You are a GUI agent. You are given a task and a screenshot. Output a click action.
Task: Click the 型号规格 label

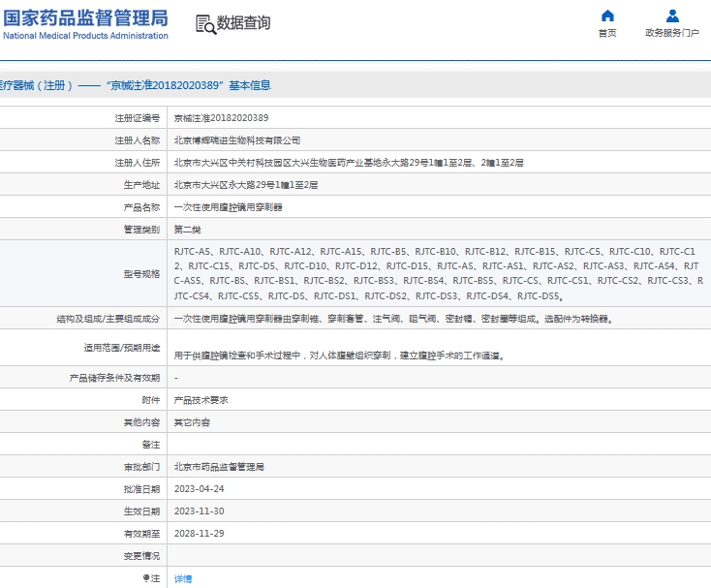142,274
